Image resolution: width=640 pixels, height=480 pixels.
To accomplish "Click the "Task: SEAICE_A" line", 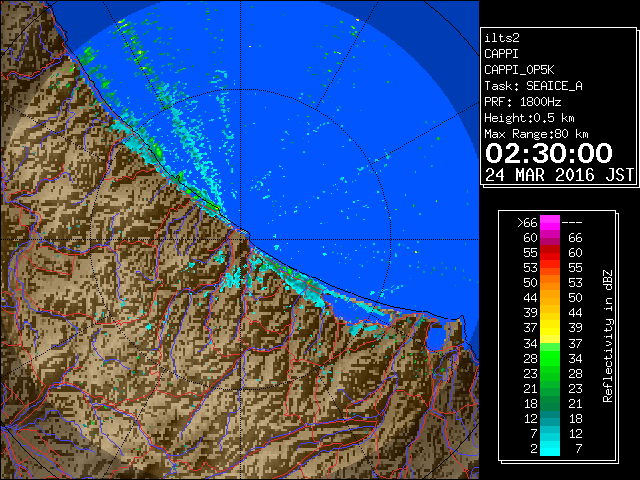I will (x=533, y=86).
